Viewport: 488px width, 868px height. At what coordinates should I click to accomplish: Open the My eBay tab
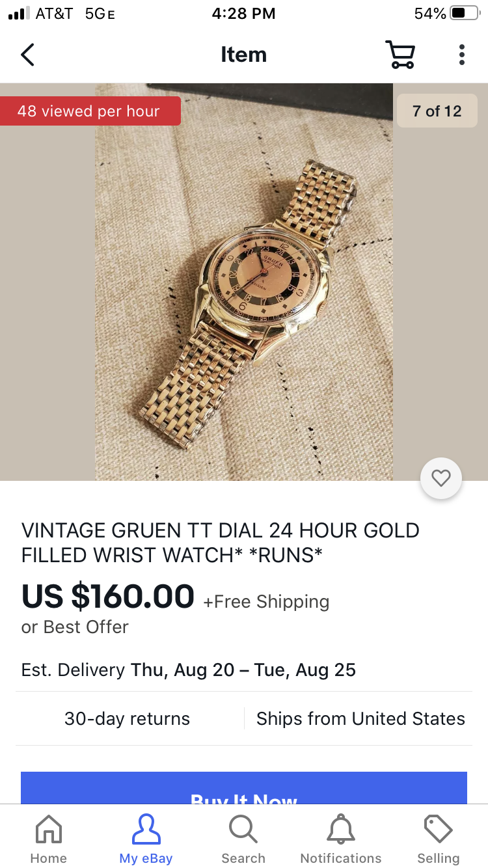click(146, 839)
